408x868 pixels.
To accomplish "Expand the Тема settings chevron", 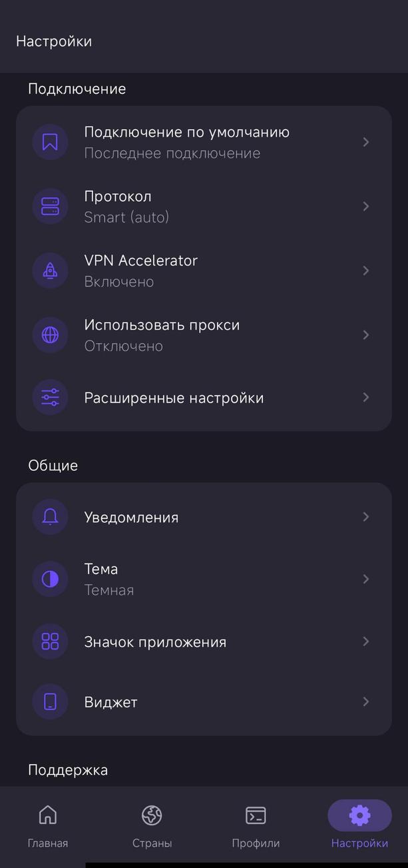I will (x=366, y=579).
